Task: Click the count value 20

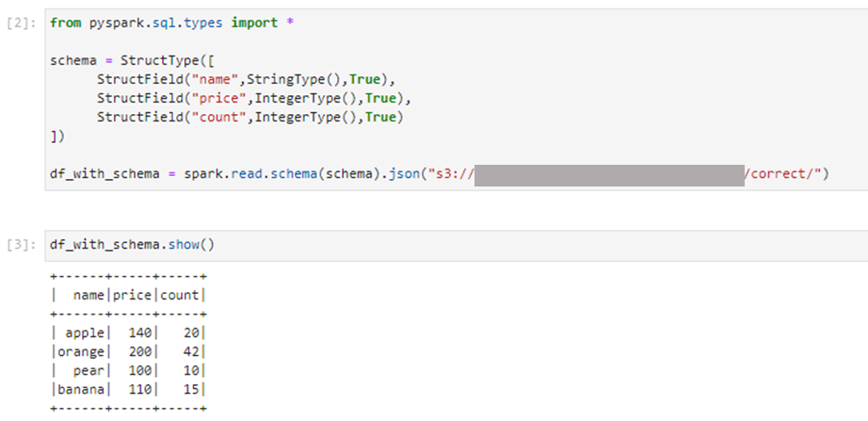Action: (191, 332)
